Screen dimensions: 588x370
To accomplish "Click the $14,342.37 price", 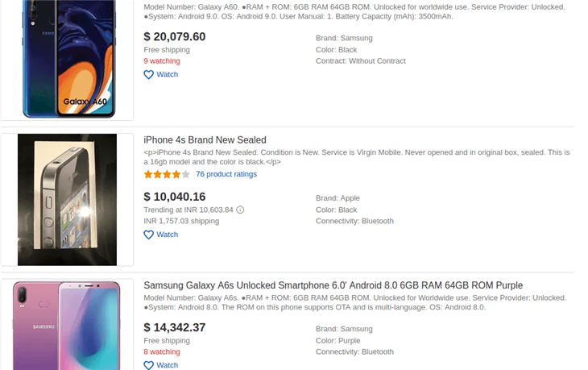I will [174, 327].
